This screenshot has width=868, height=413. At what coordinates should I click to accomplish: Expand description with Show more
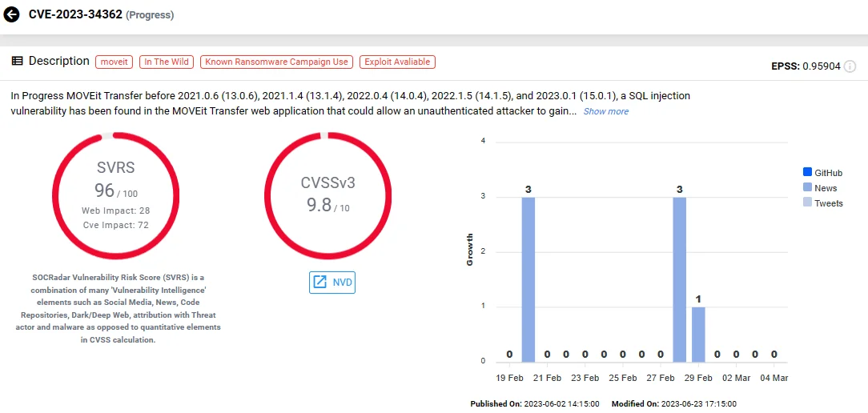pos(605,111)
